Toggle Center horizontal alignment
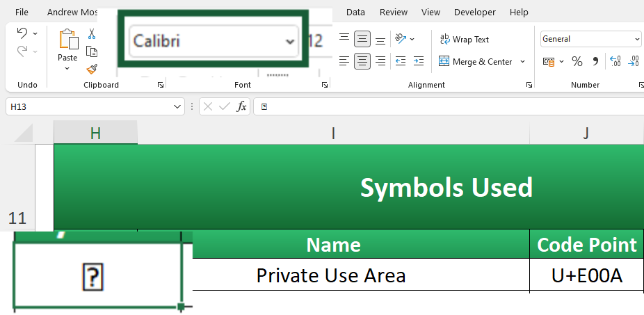644x315 pixels. point(362,61)
